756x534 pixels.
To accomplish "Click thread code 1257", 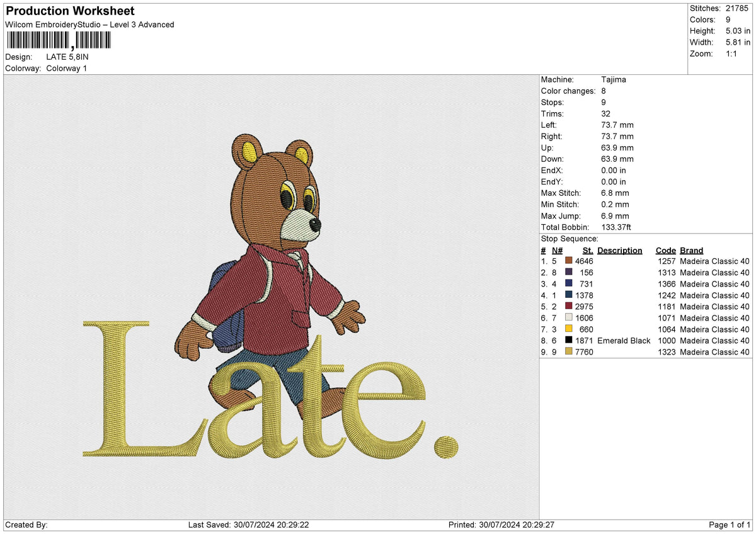I will (x=667, y=261).
